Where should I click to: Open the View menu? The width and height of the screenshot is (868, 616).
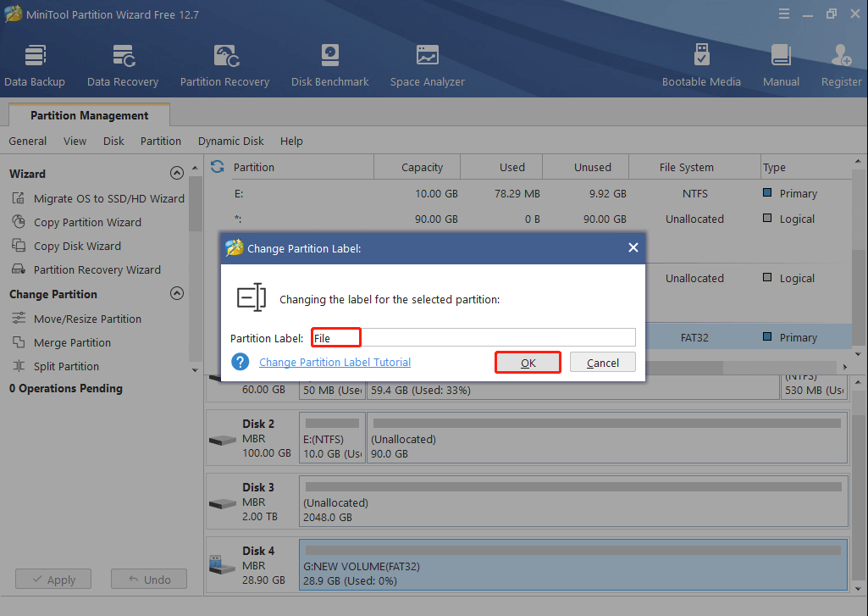coord(75,142)
